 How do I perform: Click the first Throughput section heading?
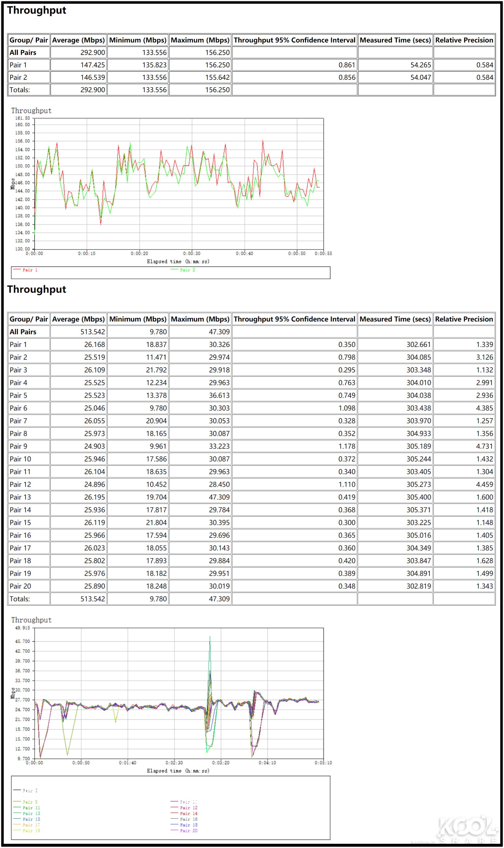(x=36, y=10)
